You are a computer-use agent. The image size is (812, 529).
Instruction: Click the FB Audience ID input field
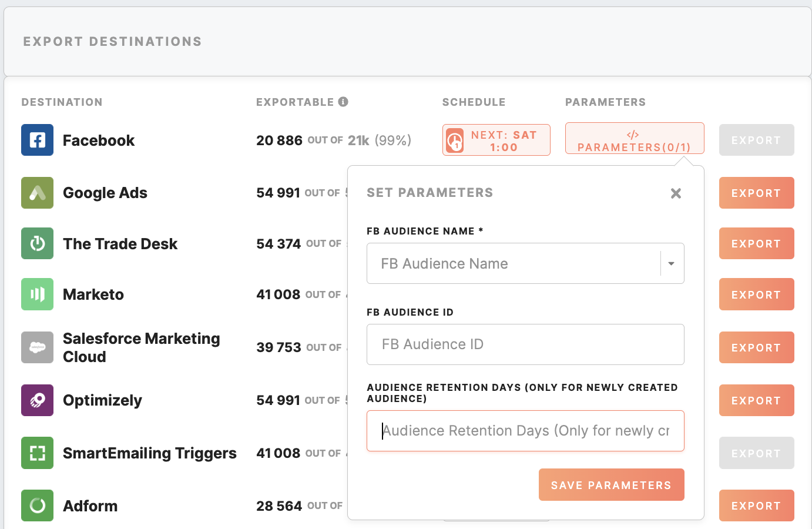pos(525,344)
